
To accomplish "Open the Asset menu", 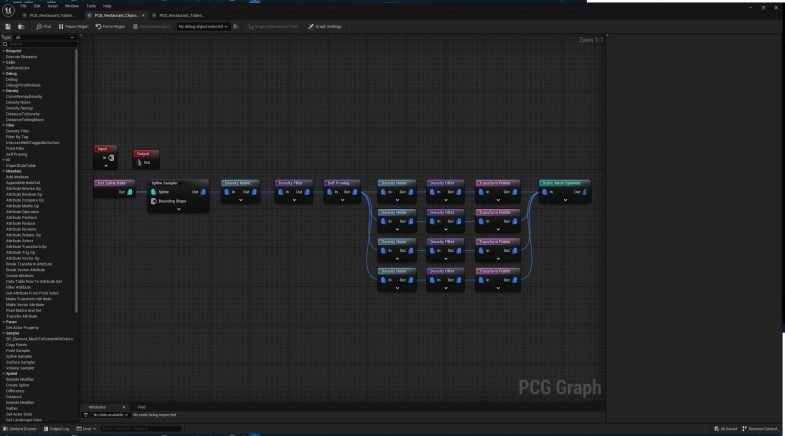I will [53, 6].
